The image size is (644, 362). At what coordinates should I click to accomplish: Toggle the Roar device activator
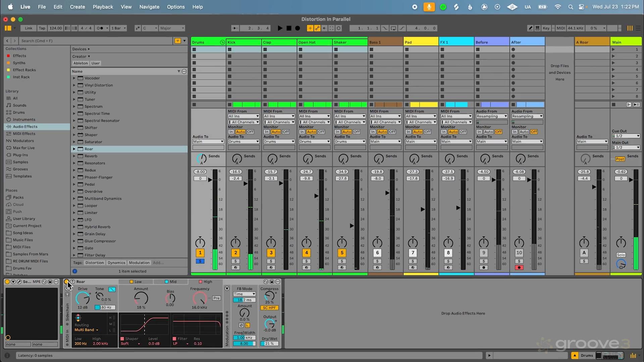66,282
